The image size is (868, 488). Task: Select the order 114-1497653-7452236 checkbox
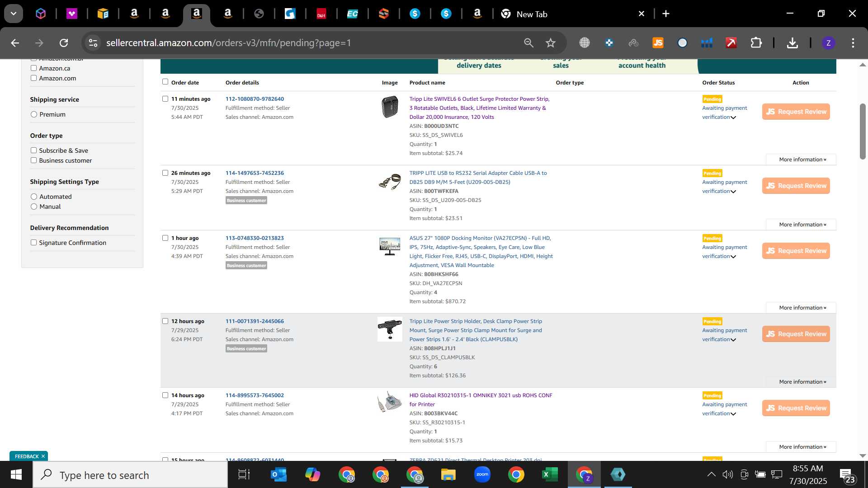(165, 173)
